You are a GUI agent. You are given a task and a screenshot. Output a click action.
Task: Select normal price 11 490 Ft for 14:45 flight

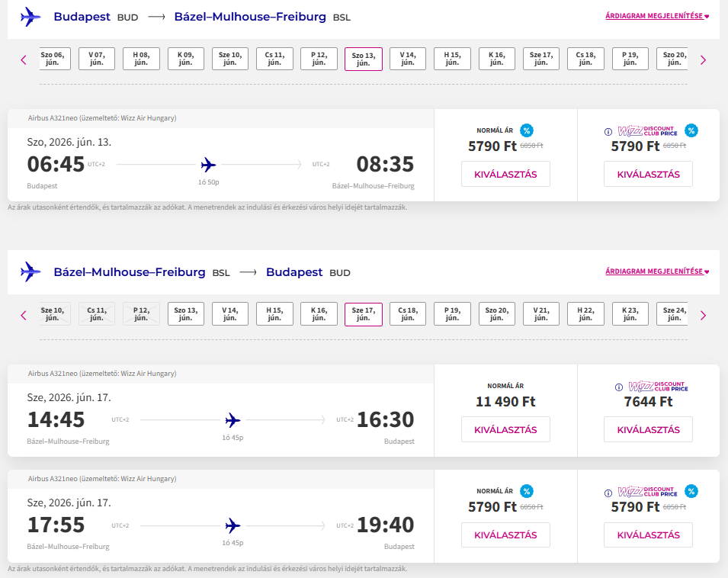(505, 429)
